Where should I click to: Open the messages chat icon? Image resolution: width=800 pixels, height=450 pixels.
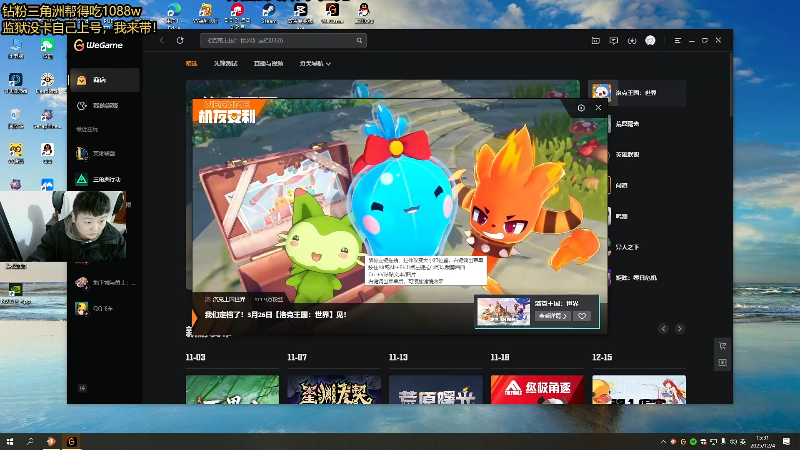[614, 40]
